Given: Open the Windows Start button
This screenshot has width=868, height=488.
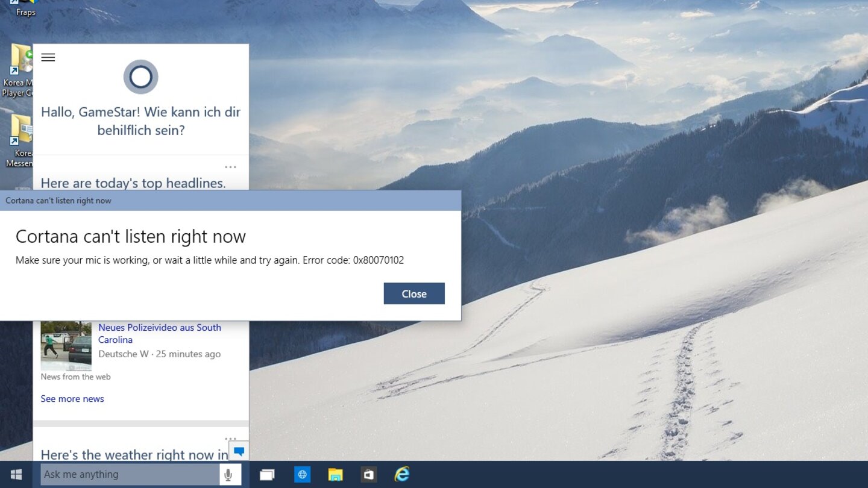Looking at the screenshot, I should point(16,475).
